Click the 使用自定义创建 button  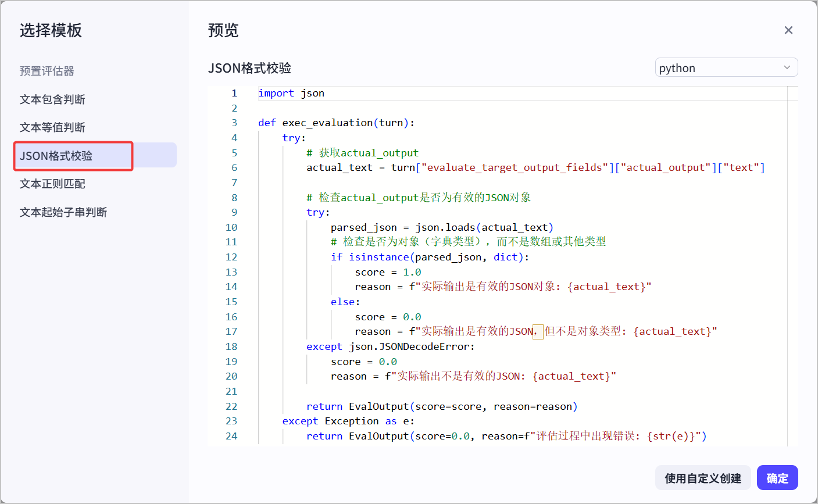tap(703, 478)
